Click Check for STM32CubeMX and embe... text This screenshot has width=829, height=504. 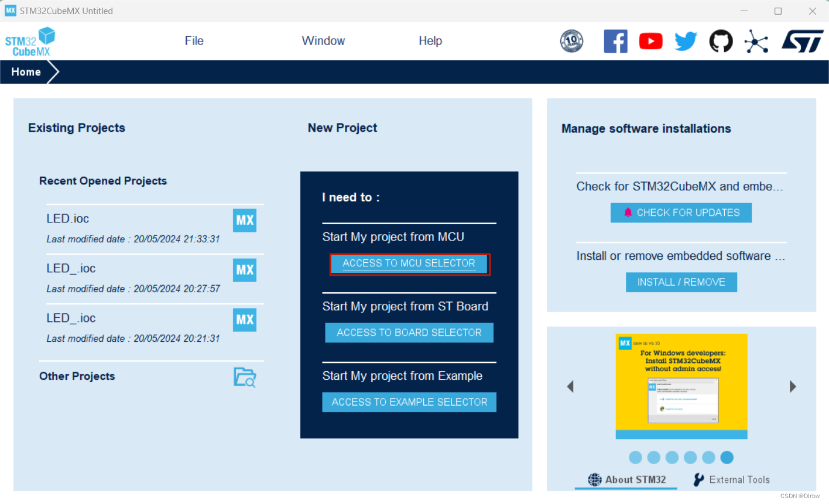tap(680, 186)
